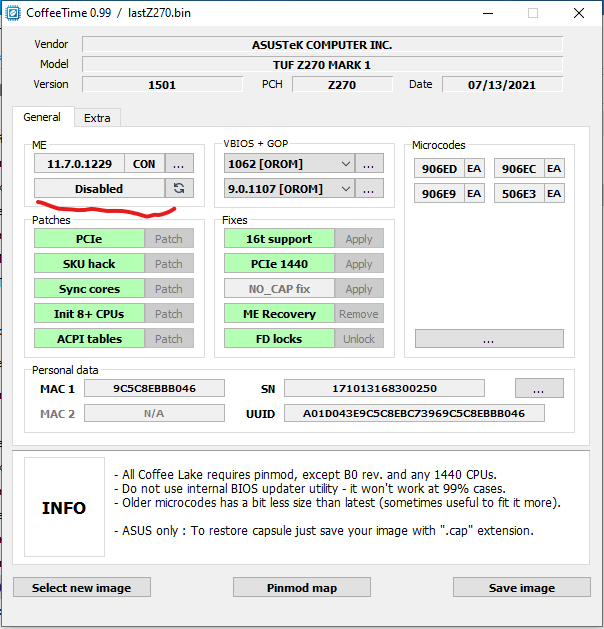Click the ME Recovery label
This screenshot has width=604, height=629.
point(279,314)
